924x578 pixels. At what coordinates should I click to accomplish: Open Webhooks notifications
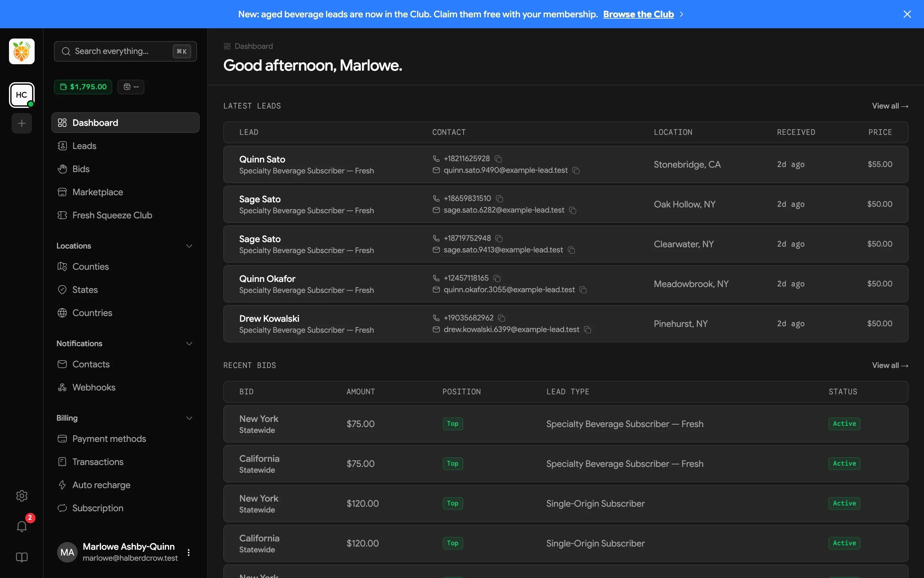(125, 387)
